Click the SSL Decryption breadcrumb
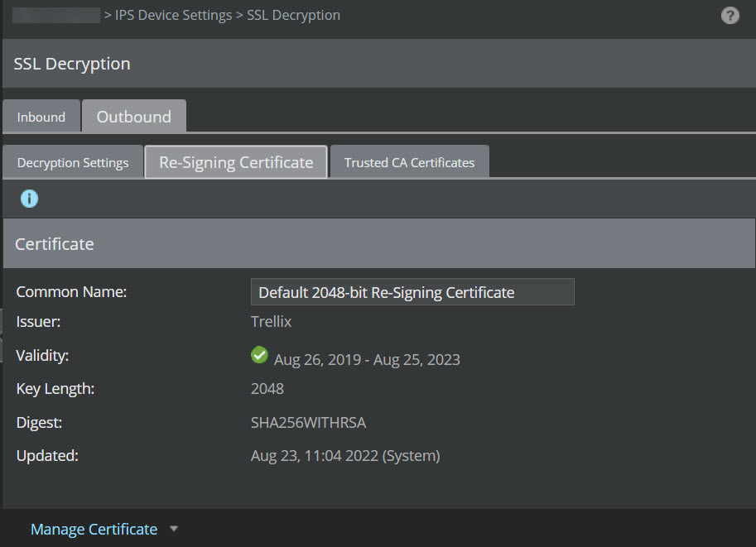This screenshot has width=756, height=547. click(294, 16)
